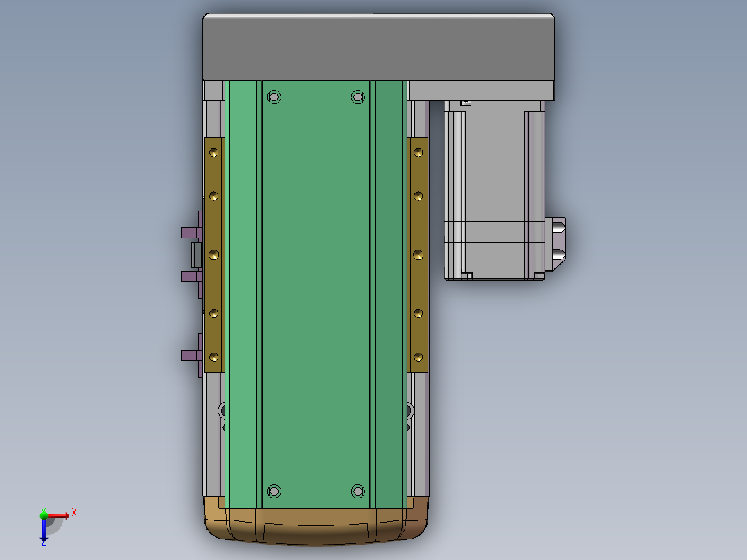Pick the bottom-right screw hole on green plate
Viewport: 747px width, 560px height.
pos(358,491)
